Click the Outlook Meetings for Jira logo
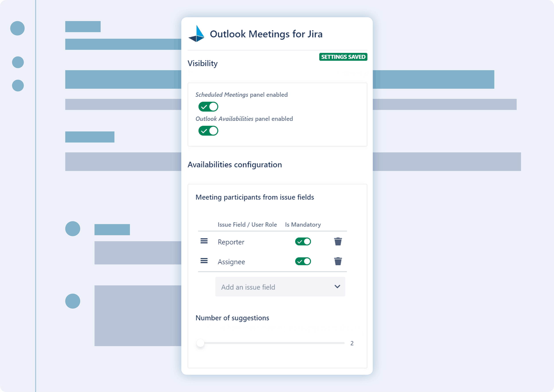Screen dimensions: 554x392 [x=196, y=34]
